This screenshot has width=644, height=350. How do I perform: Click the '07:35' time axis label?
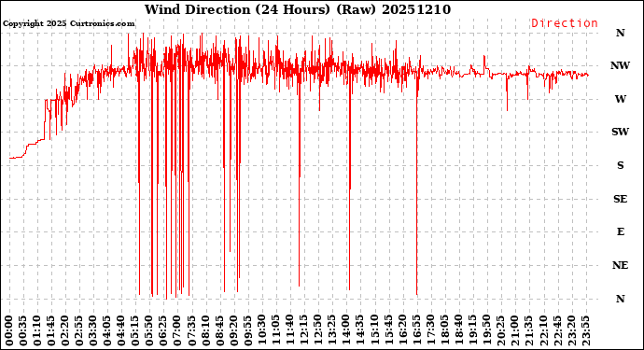(192, 330)
